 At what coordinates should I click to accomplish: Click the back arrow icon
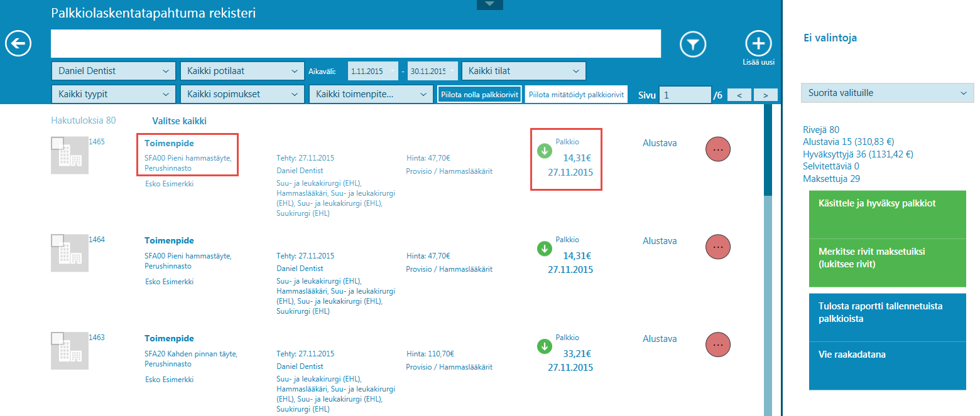tap(19, 44)
